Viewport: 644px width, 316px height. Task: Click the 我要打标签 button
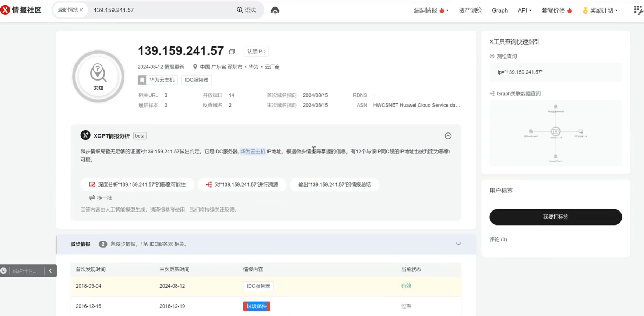[556, 217]
